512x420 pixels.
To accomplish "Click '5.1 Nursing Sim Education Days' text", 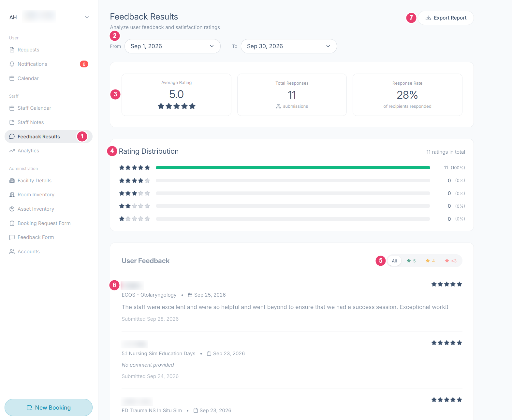I will 158,354.
